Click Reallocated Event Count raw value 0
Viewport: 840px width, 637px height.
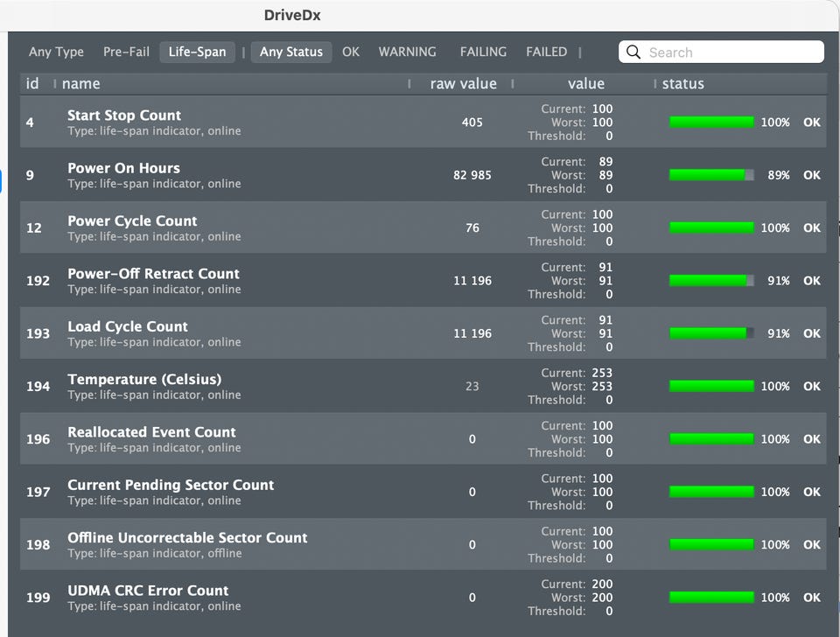(472, 438)
